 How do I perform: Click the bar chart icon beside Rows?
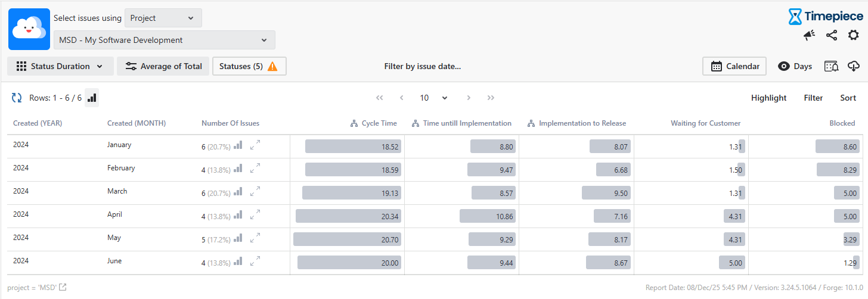pos(92,98)
